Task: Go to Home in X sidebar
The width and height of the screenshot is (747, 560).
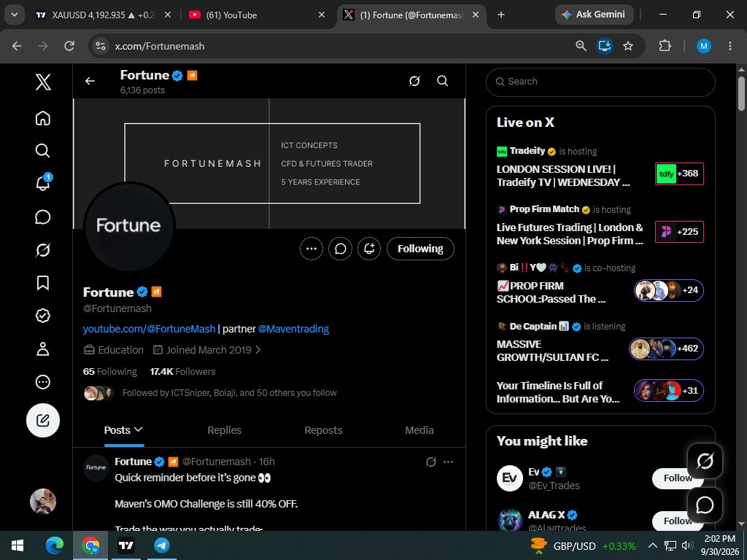Action: pyautogui.click(x=43, y=117)
